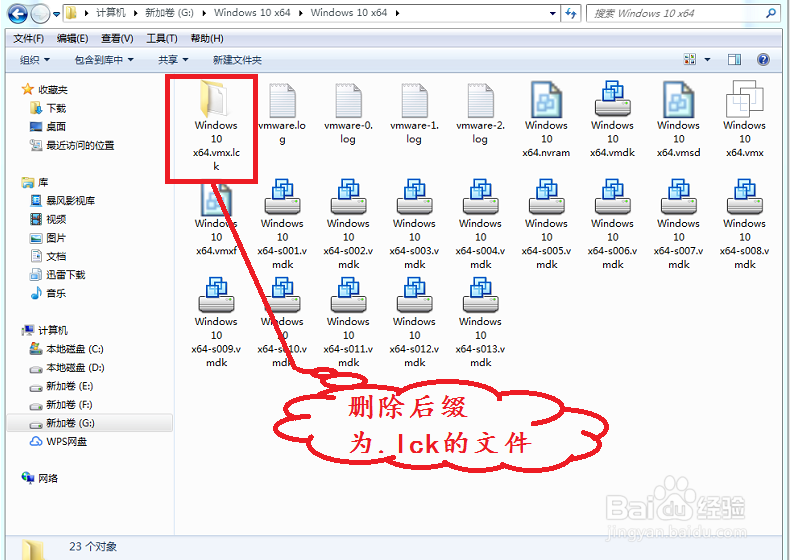Viewport: 790px width, 560px height.
Task: Open the 工具(T) menu
Action: tap(162, 39)
